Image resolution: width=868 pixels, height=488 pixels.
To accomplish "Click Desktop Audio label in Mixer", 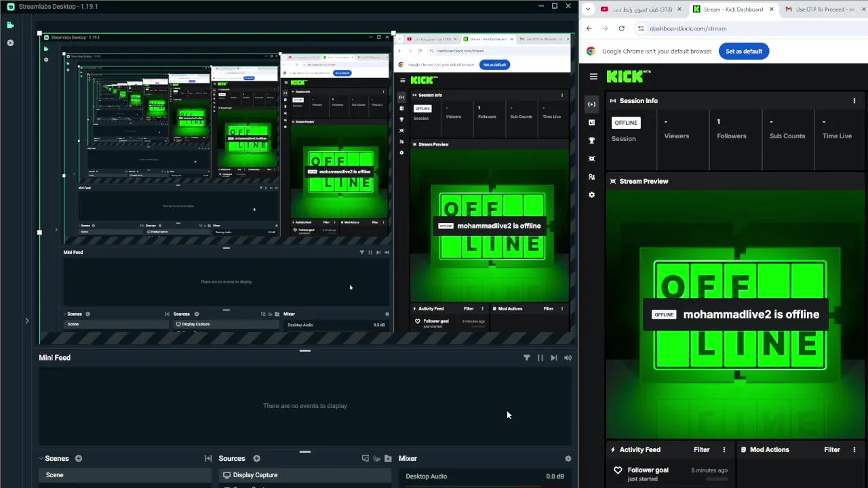I will point(426,476).
